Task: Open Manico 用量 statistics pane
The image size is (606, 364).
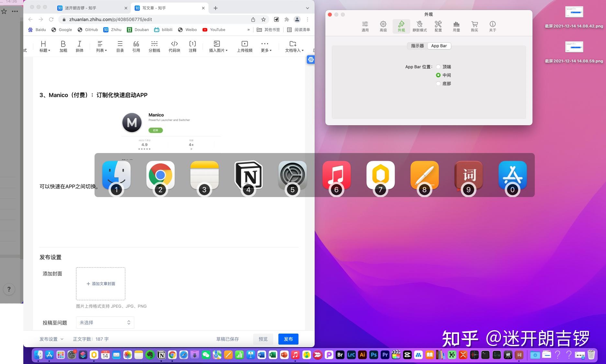Action: pyautogui.click(x=456, y=26)
